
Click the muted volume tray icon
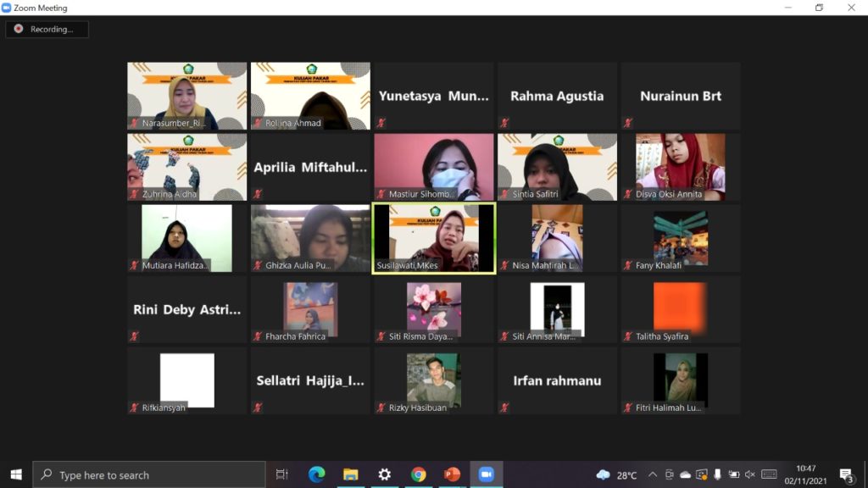coord(749,474)
